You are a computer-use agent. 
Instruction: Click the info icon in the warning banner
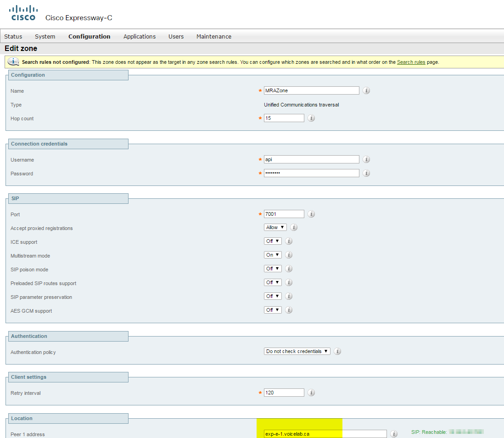pos(13,62)
